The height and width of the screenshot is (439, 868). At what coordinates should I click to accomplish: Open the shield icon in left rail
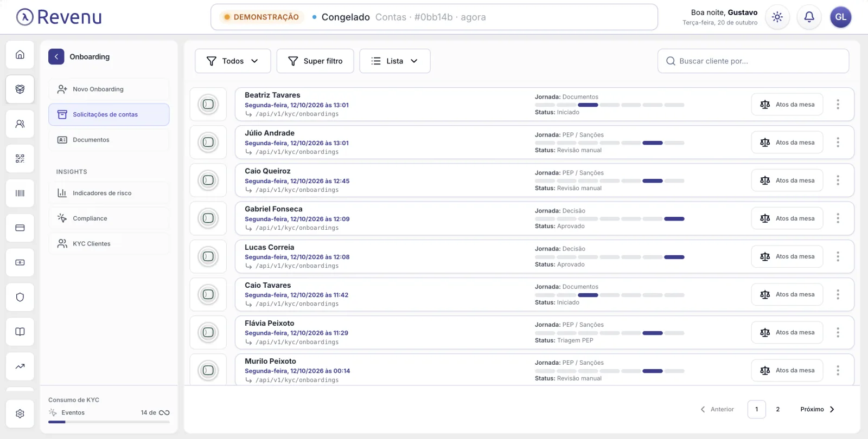(x=20, y=298)
